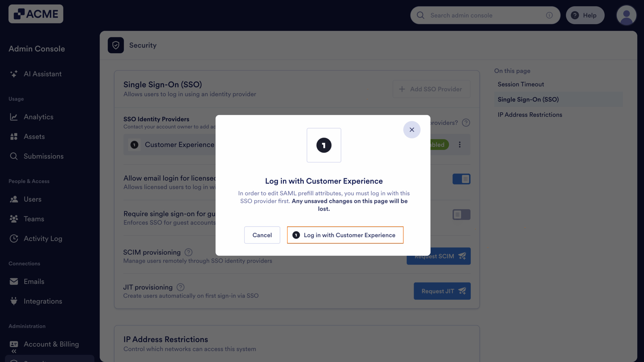
Task: Open Customer Experience provider options menu
Action: [x=460, y=144]
